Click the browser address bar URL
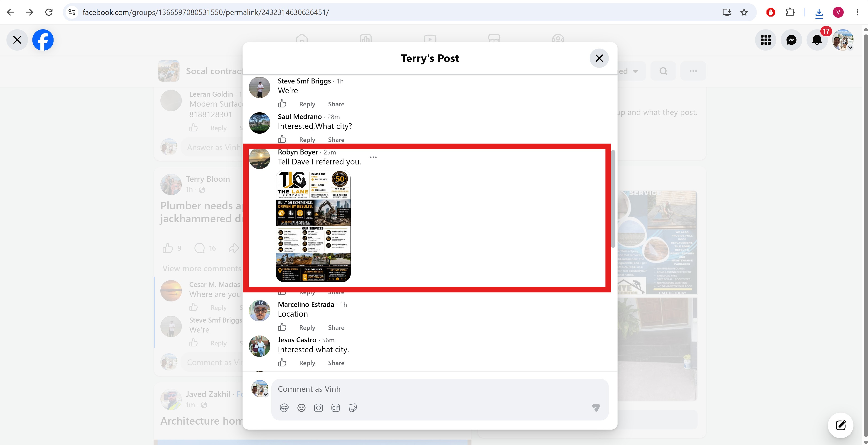868x445 pixels. 206,12
